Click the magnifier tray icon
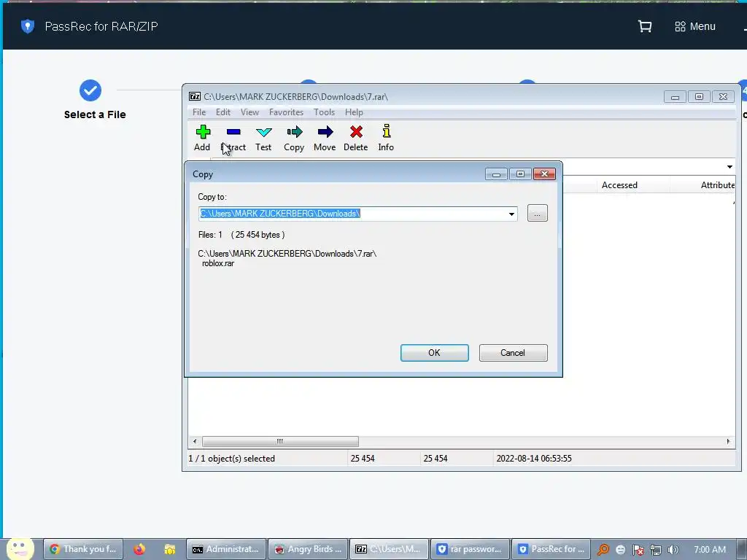 603,550
